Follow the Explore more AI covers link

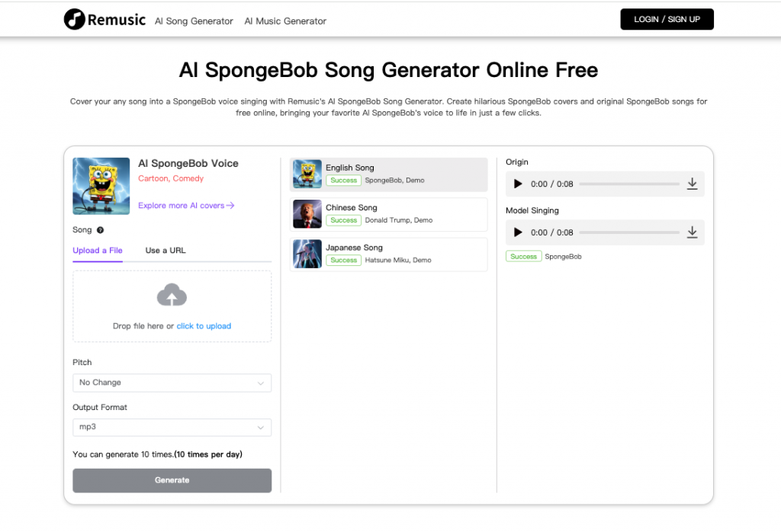point(186,206)
